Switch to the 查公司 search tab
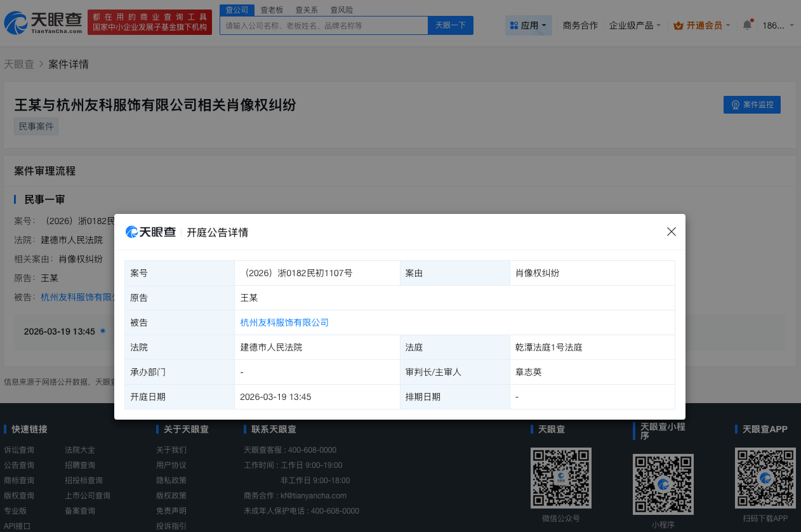The image size is (801, 532). (236, 10)
